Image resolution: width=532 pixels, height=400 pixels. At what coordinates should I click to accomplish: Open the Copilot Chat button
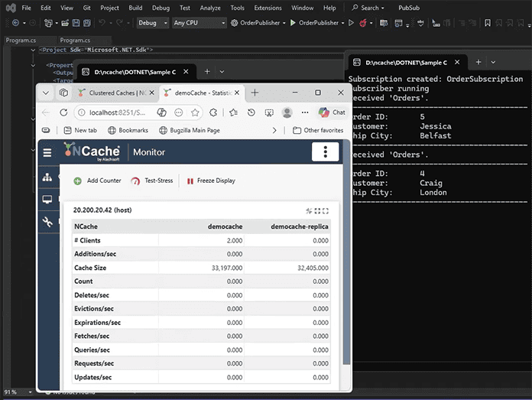(332, 112)
